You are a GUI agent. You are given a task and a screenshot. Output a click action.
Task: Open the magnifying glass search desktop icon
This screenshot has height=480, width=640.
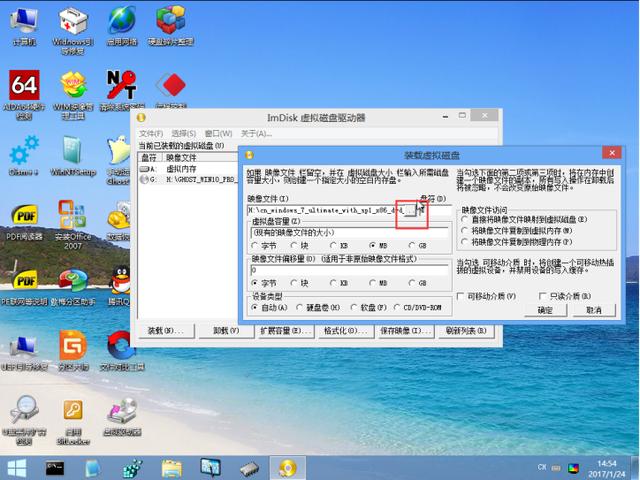coord(24,420)
